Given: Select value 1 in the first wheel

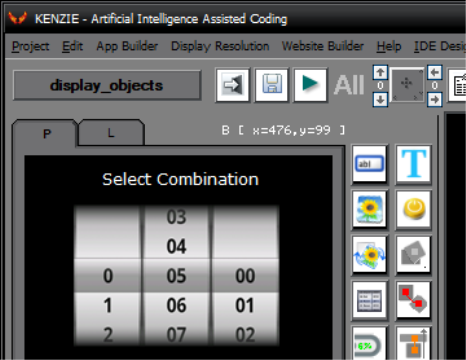Looking at the screenshot, I should click(108, 305).
